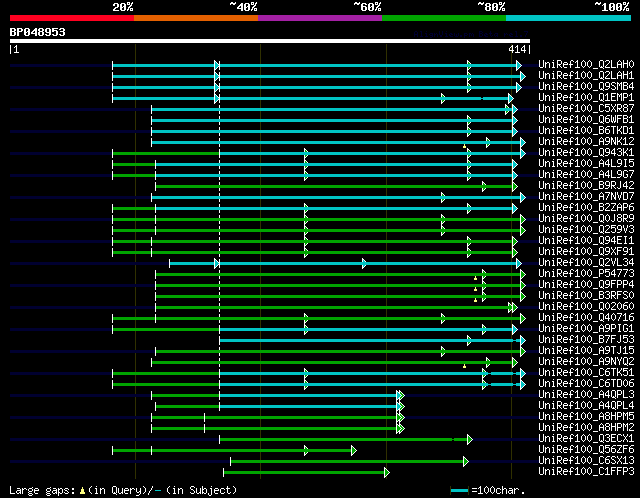
Task: Select the UniRef100_A9PIG1 hit name
Action: coord(586,329)
